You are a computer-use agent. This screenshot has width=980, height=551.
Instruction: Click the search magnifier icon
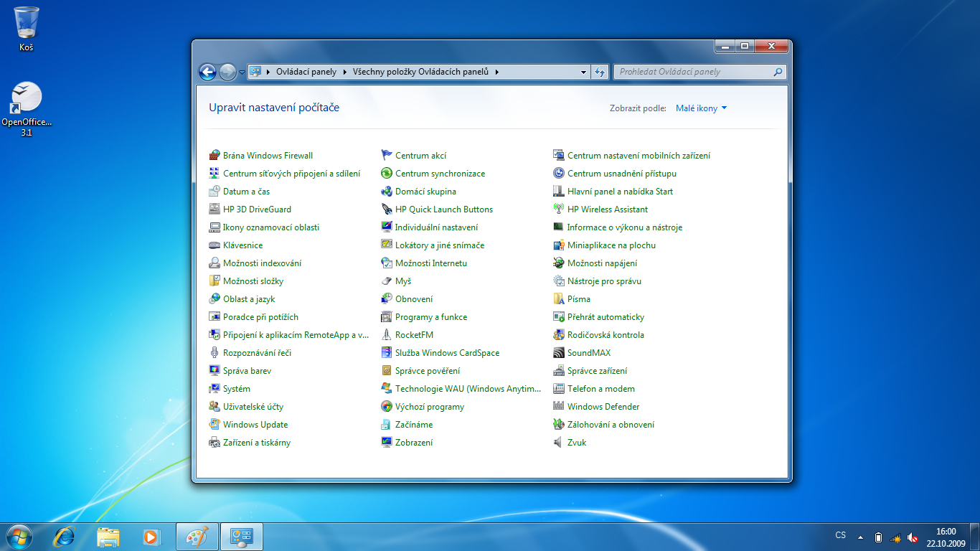pyautogui.click(x=778, y=72)
